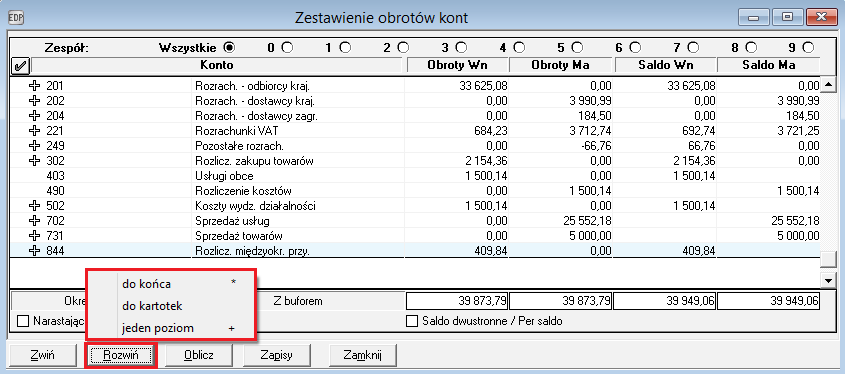Expand account 204 plus sign
The height and width of the screenshot is (374, 845).
[x=35, y=115]
